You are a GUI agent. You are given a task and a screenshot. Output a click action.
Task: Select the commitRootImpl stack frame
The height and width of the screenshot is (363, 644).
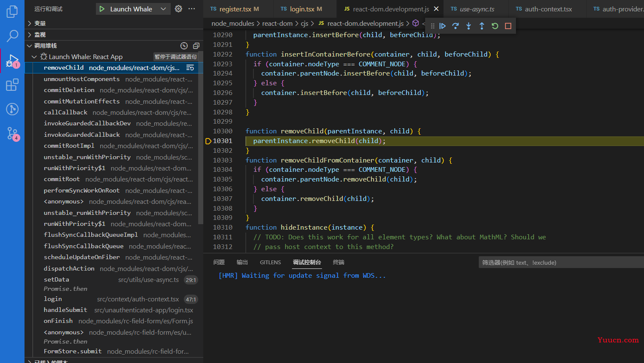pos(112,146)
